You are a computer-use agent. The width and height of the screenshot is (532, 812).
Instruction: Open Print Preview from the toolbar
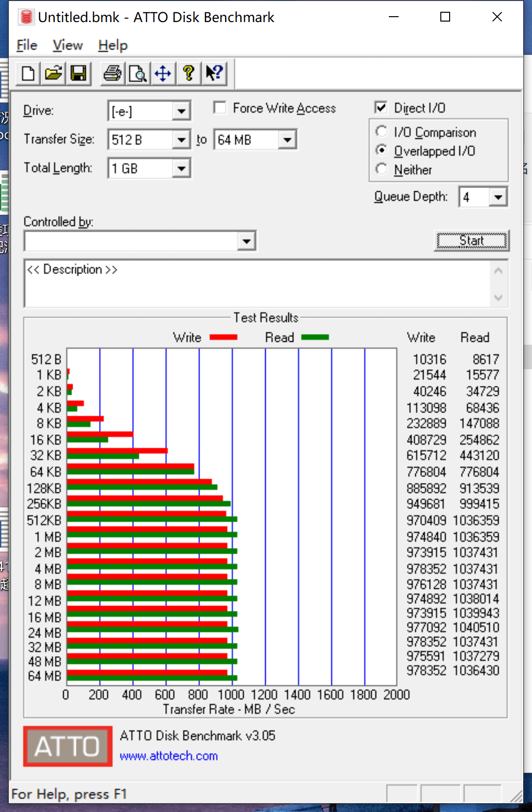(138, 74)
